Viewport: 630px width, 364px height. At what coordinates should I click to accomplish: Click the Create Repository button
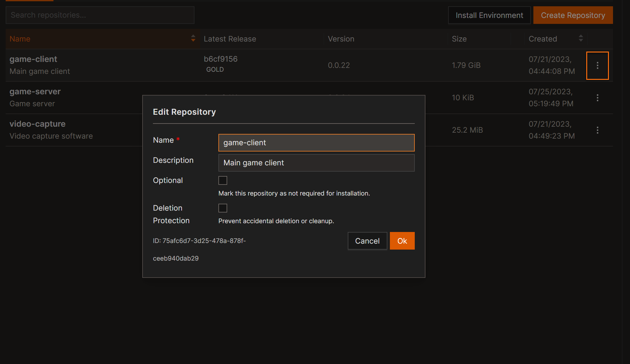[573, 15]
